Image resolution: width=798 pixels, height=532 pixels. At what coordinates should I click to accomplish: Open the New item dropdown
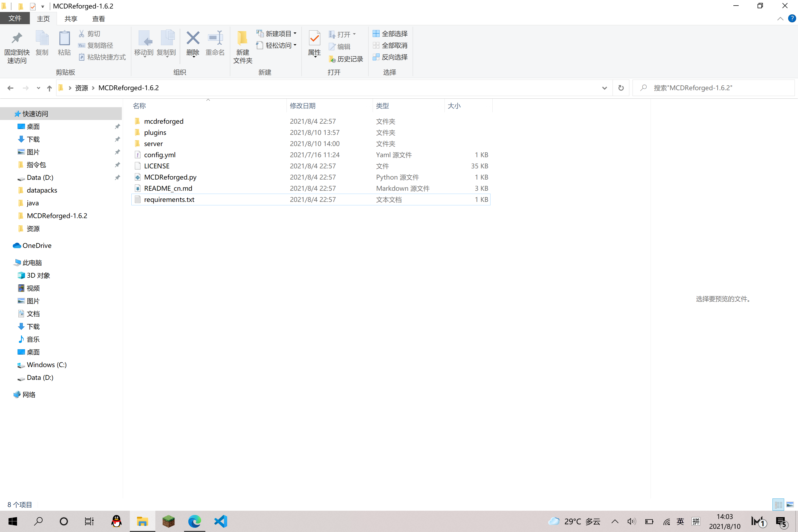click(x=277, y=34)
